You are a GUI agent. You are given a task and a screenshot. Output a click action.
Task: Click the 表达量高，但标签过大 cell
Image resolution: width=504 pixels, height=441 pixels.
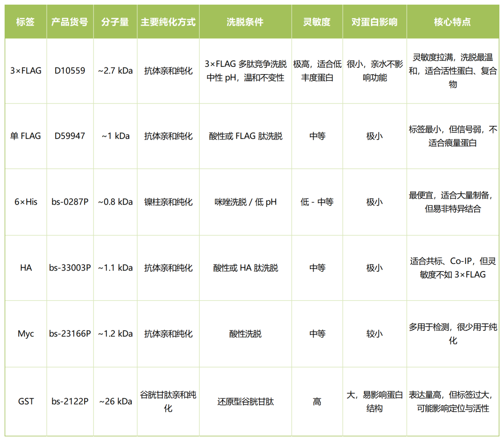coord(453,401)
